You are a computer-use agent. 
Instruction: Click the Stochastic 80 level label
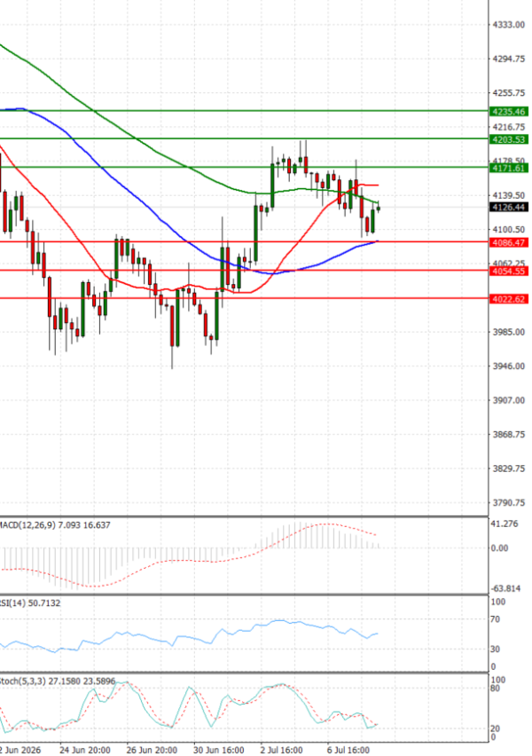495,689
